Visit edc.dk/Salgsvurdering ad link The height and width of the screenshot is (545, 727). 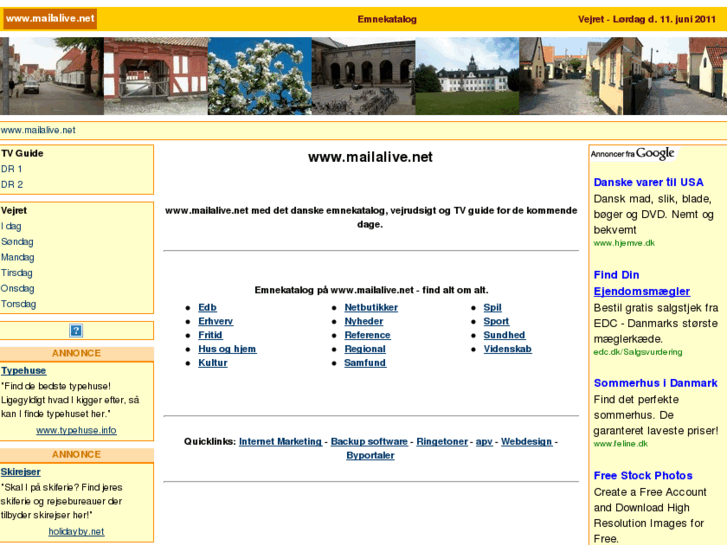point(638,352)
